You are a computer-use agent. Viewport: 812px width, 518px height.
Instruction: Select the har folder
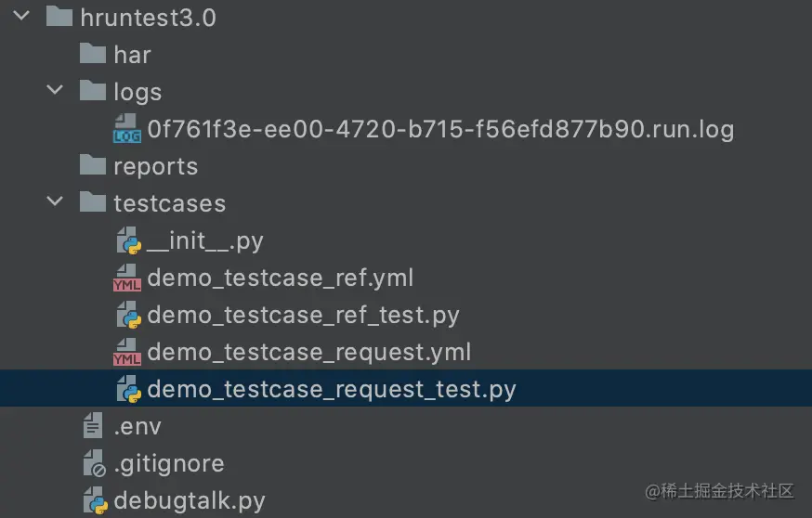(132, 55)
